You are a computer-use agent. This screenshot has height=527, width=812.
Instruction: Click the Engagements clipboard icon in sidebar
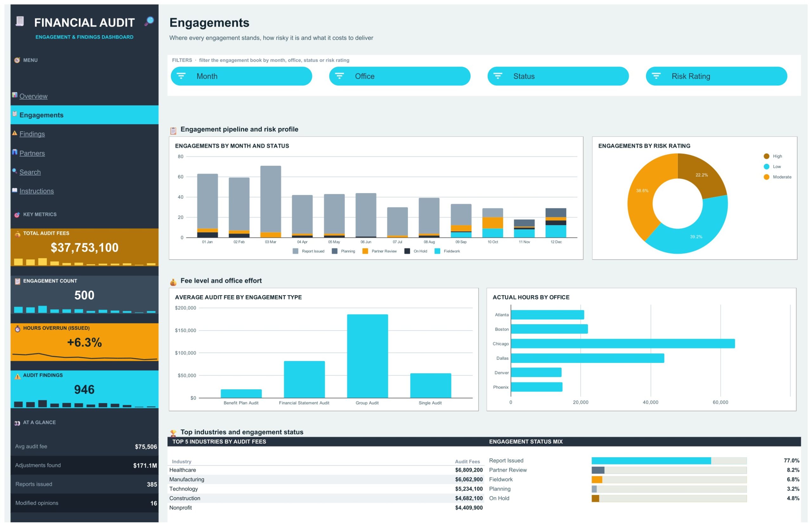coord(15,114)
